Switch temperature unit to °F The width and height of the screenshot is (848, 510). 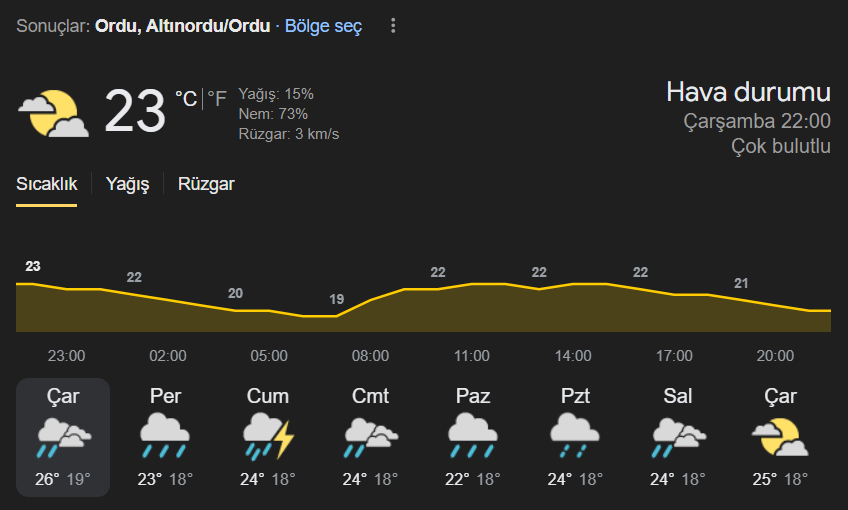[217, 99]
